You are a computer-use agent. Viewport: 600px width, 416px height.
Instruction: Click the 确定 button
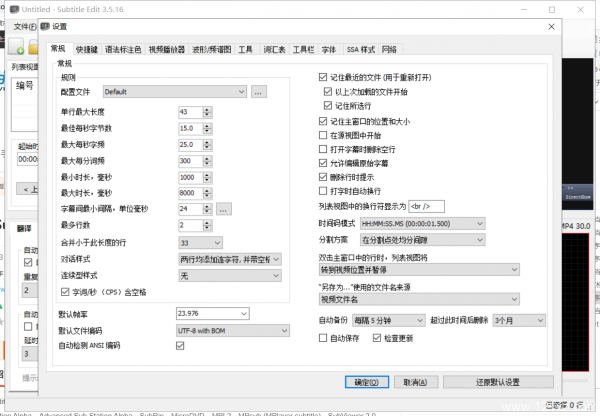(x=363, y=381)
